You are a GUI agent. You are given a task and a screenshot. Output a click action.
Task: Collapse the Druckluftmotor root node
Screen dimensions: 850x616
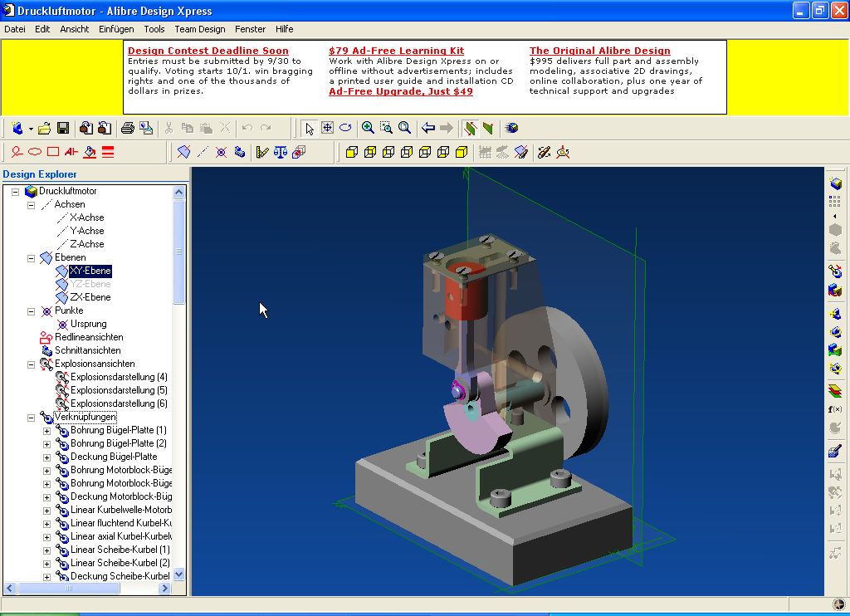(15, 192)
